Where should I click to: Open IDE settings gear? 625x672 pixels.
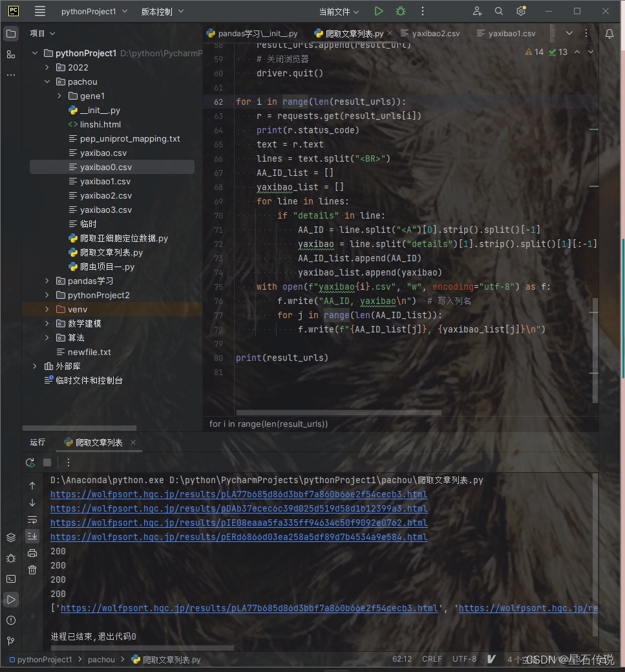[x=521, y=11]
